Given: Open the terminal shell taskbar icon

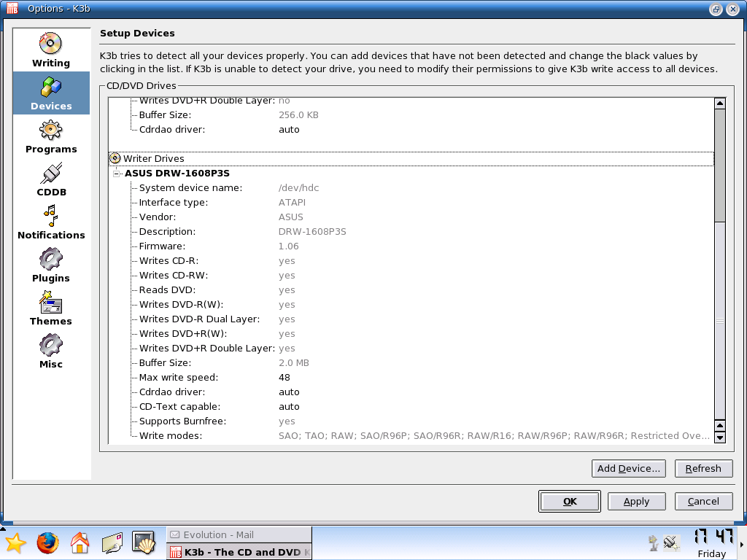Looking at the screenshot, I should coord(144,542).
